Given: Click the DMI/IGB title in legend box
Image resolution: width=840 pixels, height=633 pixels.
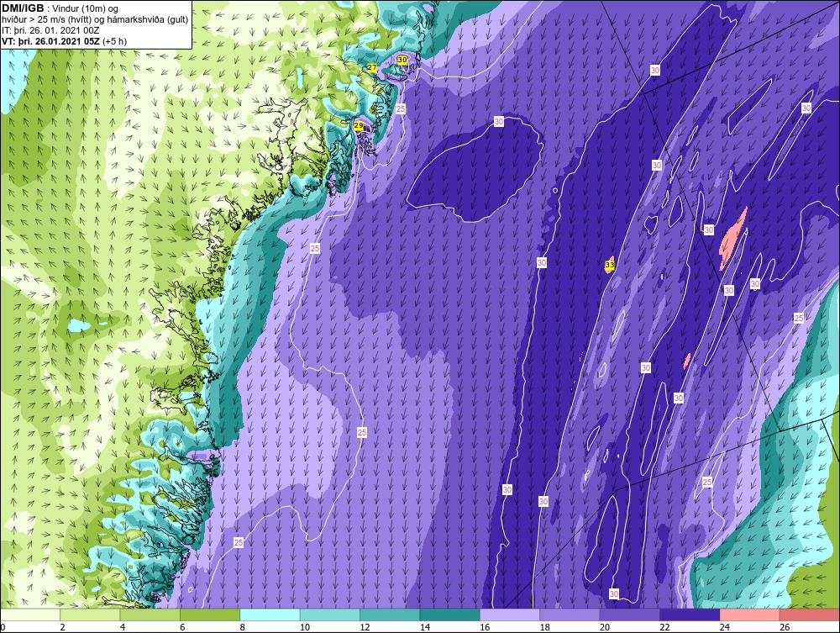Looking at the screenshot, I should (x=23, y=8).
